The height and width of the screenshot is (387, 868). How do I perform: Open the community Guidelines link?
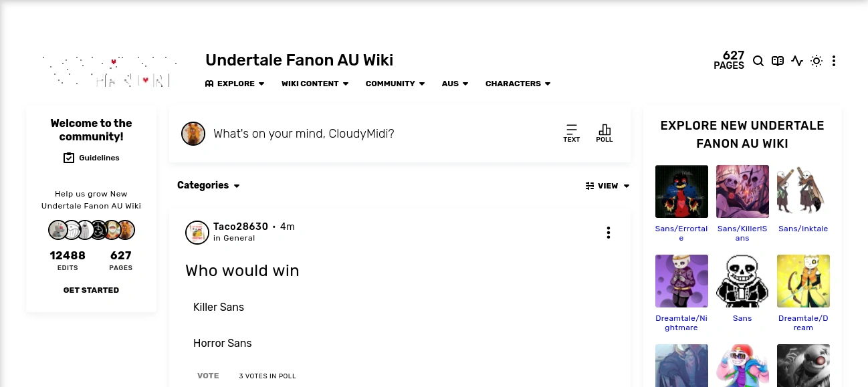pos(92,158)
